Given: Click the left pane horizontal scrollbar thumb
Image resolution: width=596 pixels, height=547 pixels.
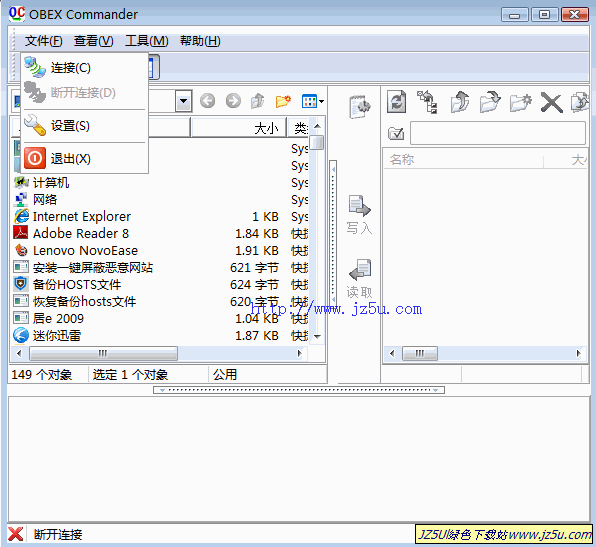Looking at the screenshot, I should 103,354.
